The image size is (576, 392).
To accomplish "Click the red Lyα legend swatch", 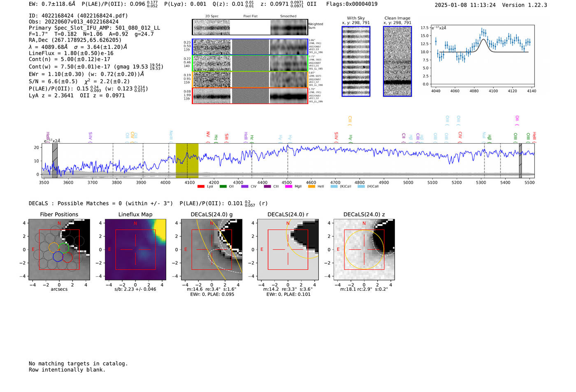I will 201,187.
